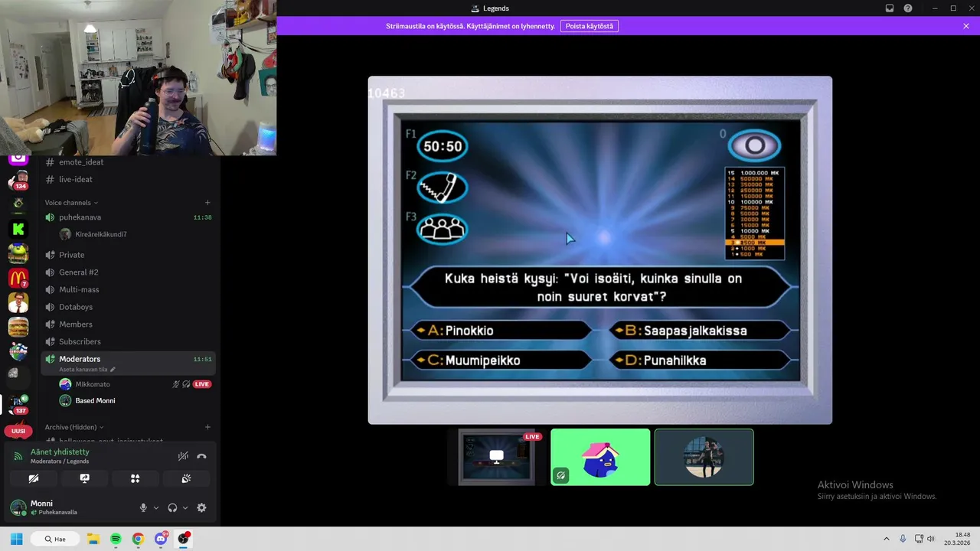Click the red LIVE badge beside Mikkomato

tap(202, 384)
